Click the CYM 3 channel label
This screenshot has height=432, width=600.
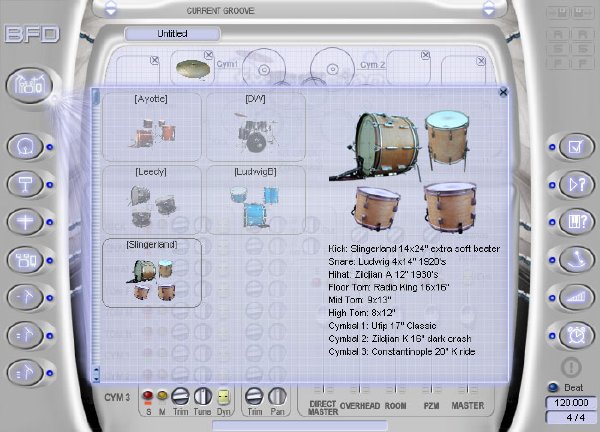(x=117, y=397)
